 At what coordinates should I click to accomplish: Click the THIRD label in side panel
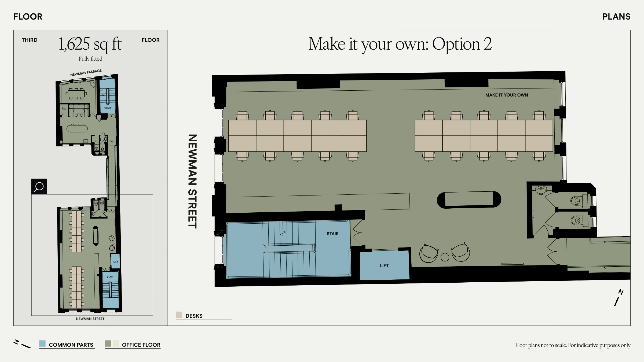click(x=30, y=40)
